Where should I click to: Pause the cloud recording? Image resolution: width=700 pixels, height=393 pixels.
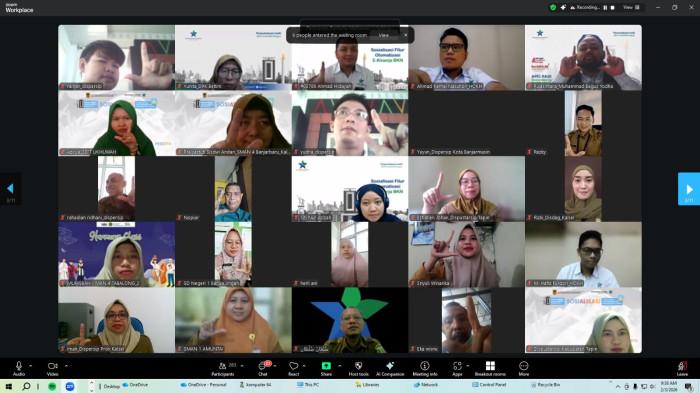(605, 8)
